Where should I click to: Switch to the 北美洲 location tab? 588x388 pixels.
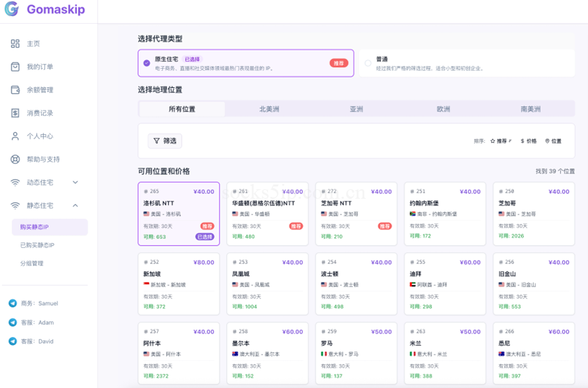click(269, 109)
